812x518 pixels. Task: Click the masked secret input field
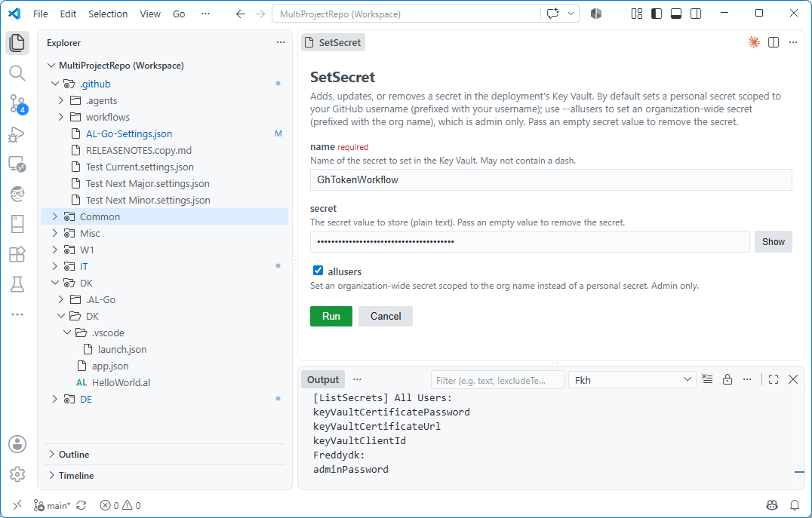530,242
